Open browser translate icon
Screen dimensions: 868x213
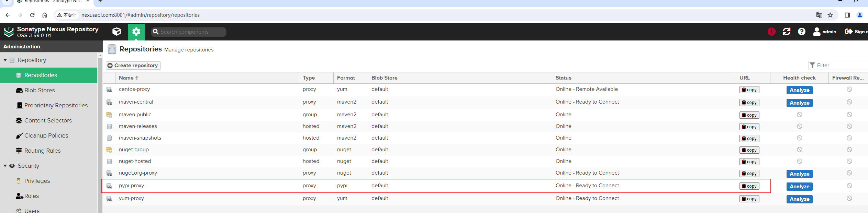click(x=819, y=15)
